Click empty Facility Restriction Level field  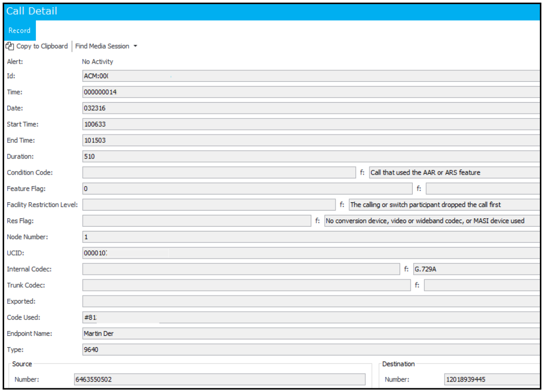pyautogui.click(x=209, y=205)
